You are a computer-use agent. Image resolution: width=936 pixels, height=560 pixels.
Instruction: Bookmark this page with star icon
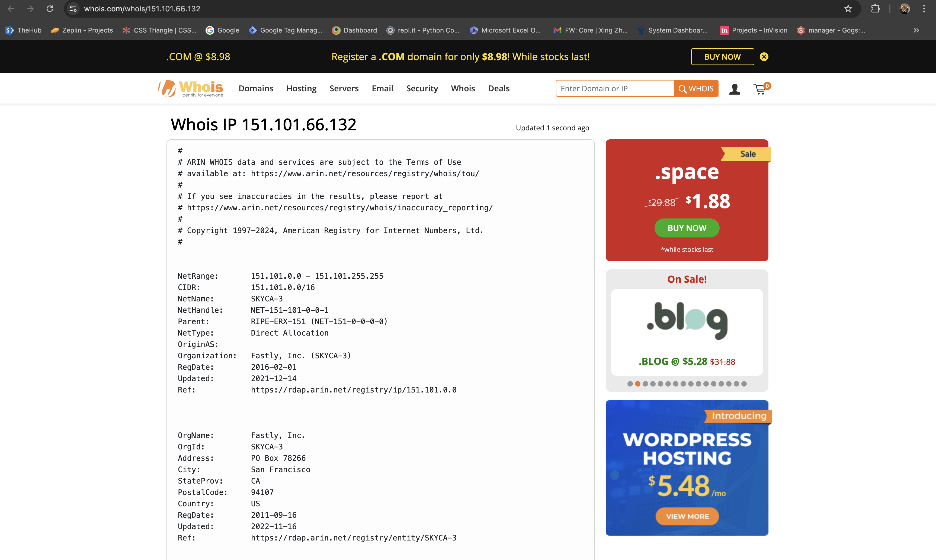(848, 9)
